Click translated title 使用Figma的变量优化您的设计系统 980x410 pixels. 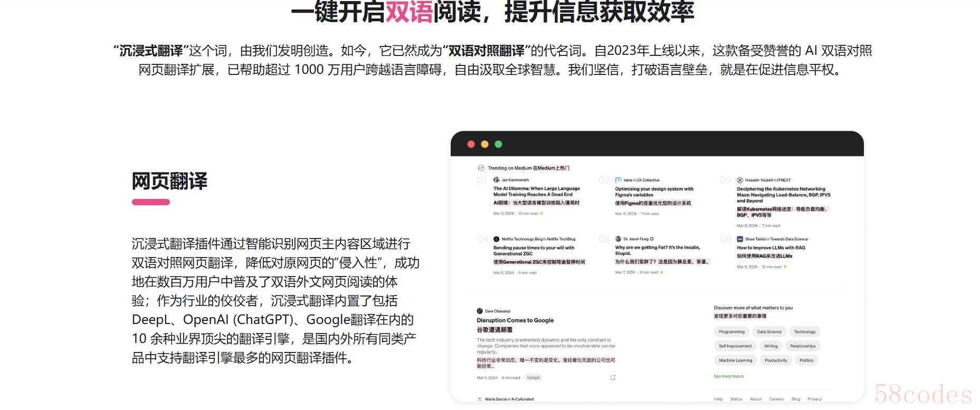(653, 203)
